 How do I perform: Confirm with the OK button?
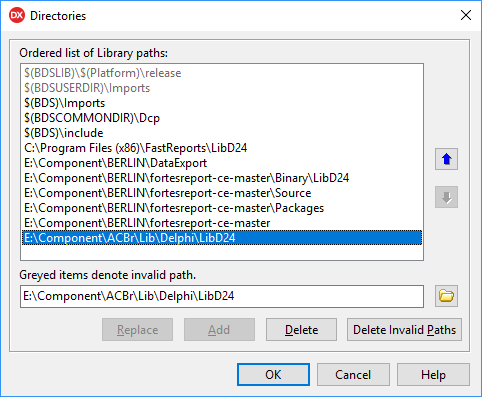273,375
